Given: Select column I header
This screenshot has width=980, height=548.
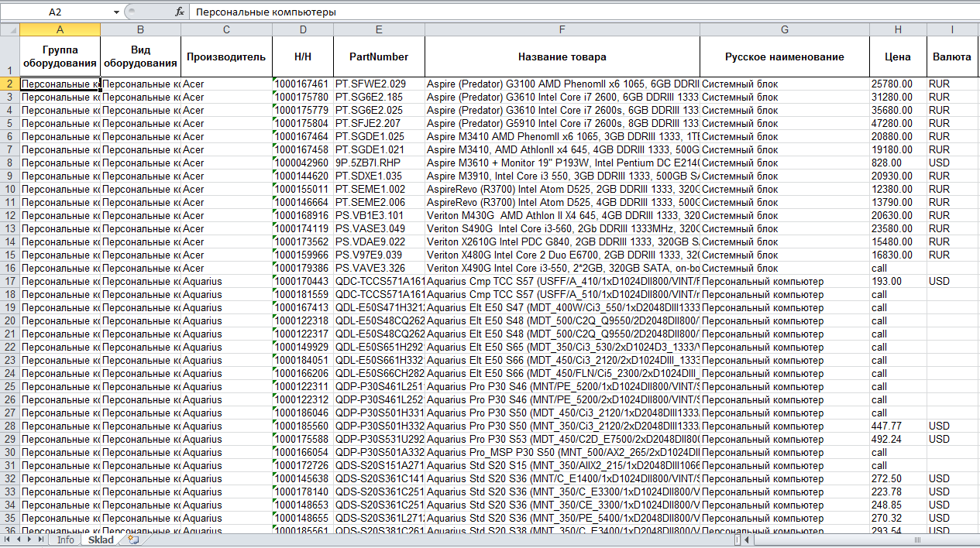Looking at the screenshot, I should pos(953,30).
